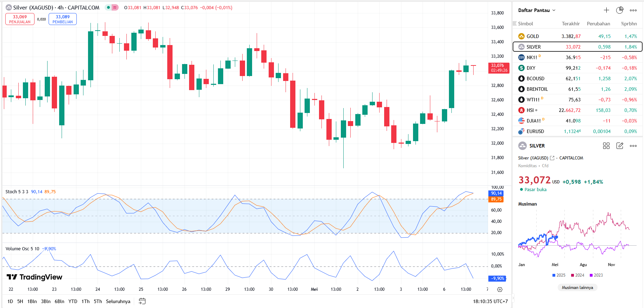Viewport: 644px width, 308px height.
Task: Select the 1Bln date range tab
Action: 32,301
